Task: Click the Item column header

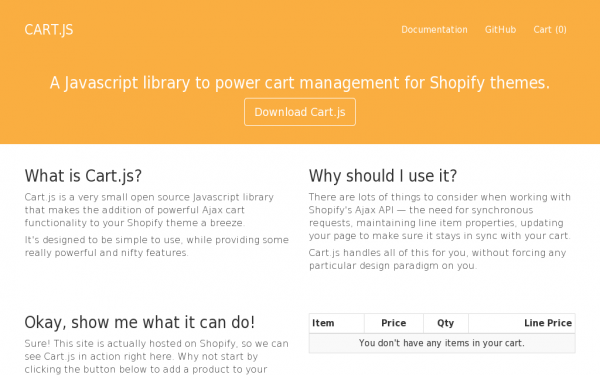Action: [x=336, y=323]
